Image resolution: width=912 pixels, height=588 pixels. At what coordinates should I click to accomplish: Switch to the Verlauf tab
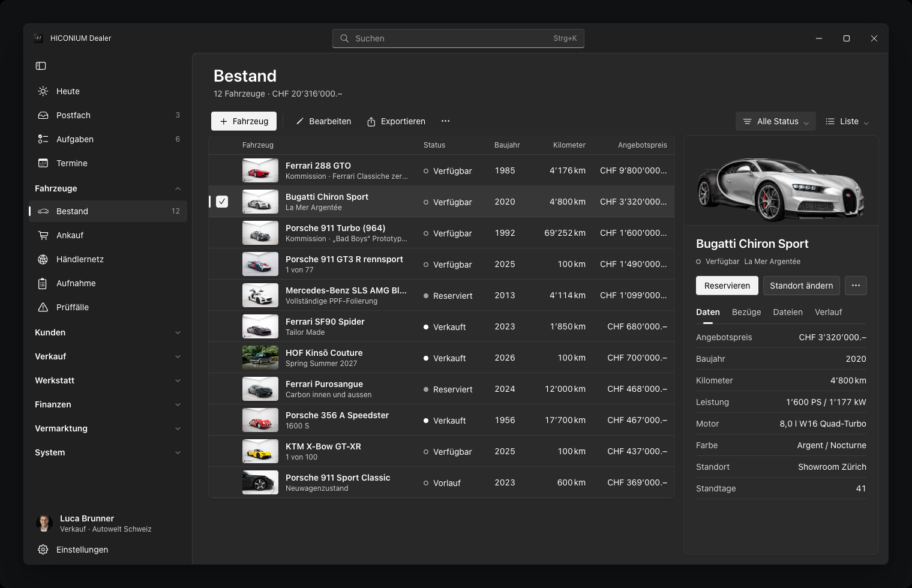pos(828,312)
